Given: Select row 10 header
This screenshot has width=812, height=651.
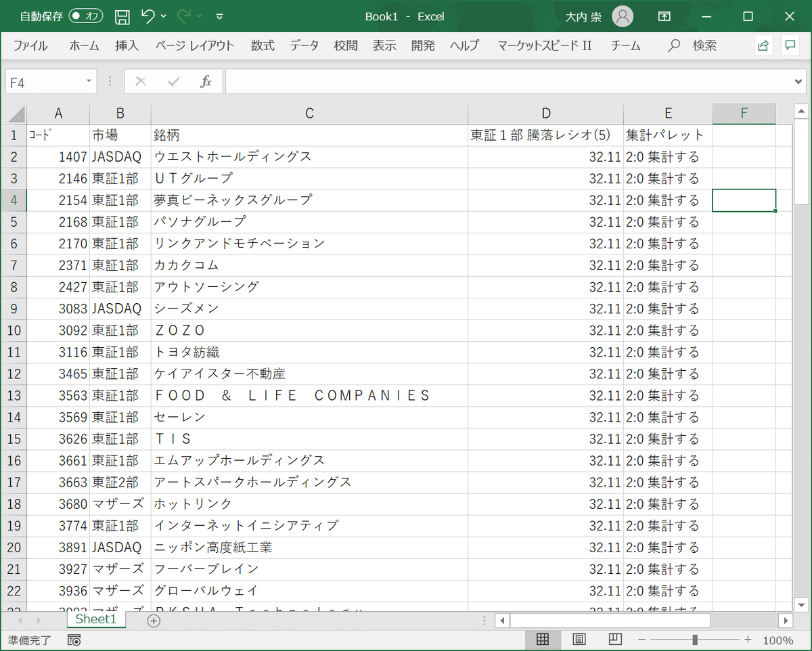Looking at the screenshot, I should tap(15, 330).
